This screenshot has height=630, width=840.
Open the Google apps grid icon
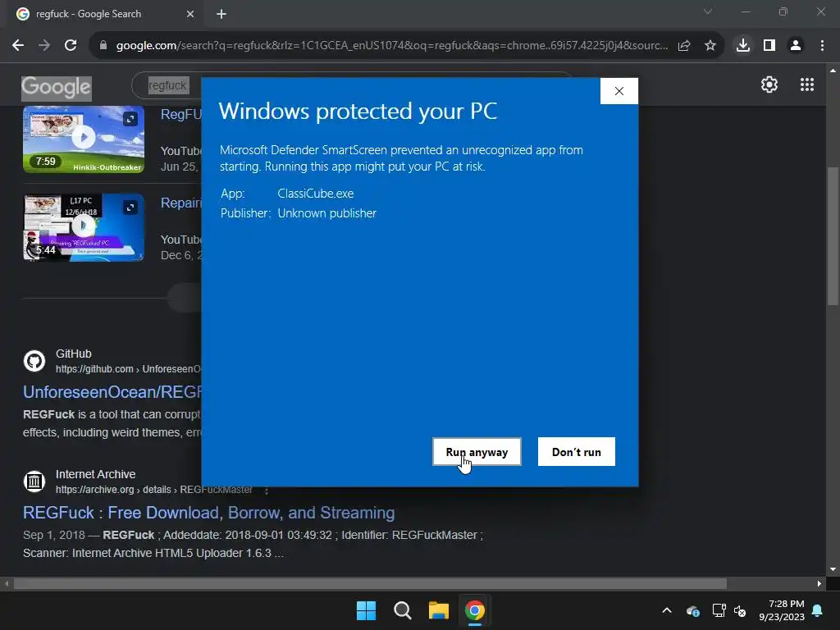[807, 84]
